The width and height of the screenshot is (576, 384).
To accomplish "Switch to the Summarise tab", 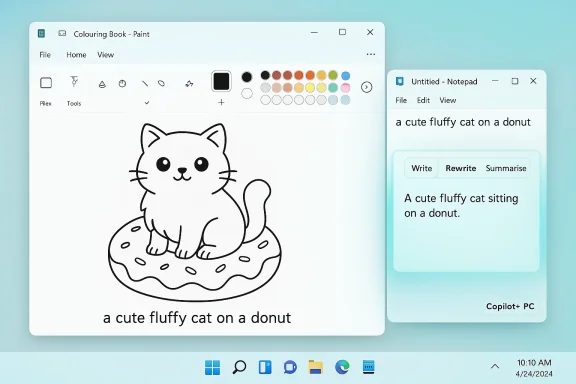I will tap(506, 168).
